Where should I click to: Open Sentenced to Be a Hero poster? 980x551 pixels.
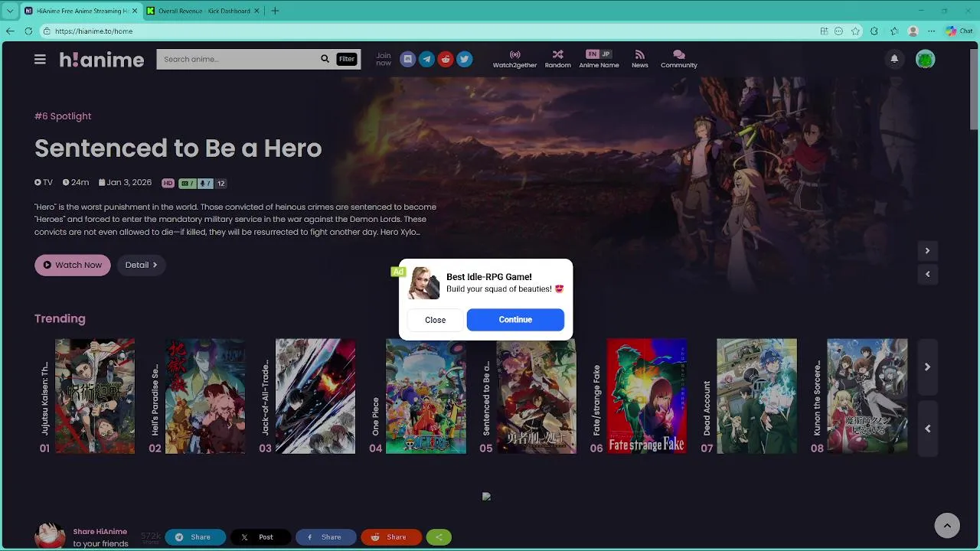pos(536,396)
